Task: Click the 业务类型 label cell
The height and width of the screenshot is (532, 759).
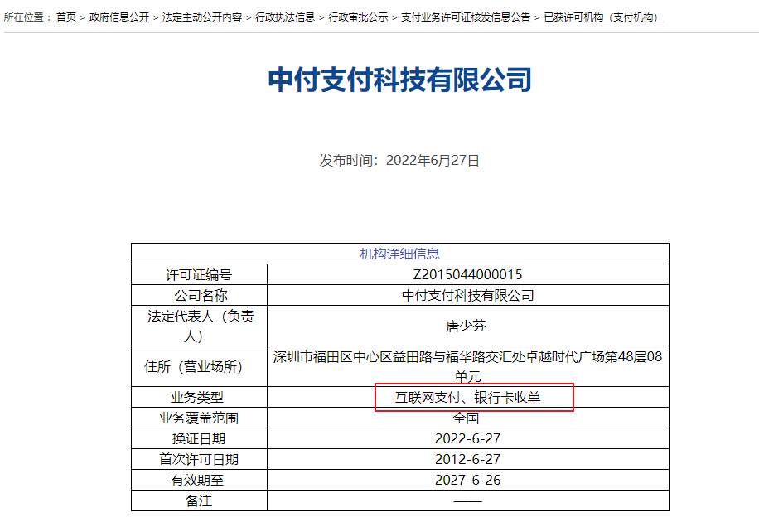Action: tap(199, 397)
